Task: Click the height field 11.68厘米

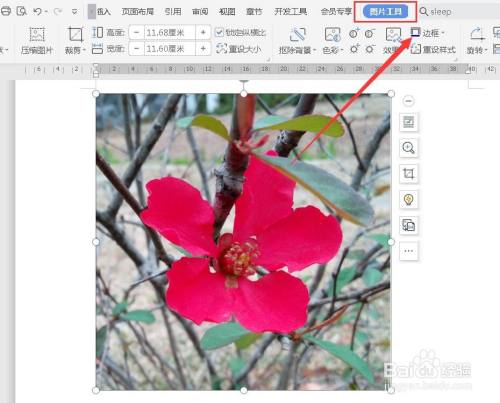Action: [x=169, y=33]
